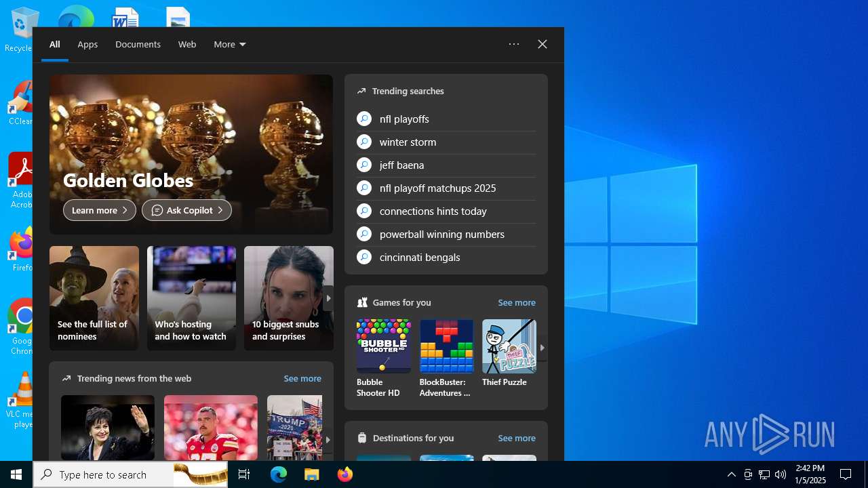Launch Edge from the taskbar

pos(279,474)
